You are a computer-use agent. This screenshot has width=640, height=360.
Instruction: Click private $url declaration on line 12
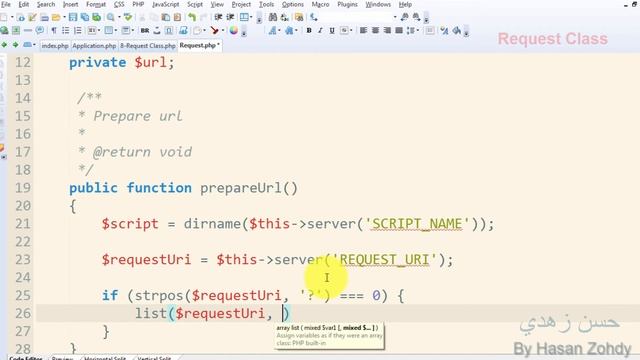click(x=122, y=62)
